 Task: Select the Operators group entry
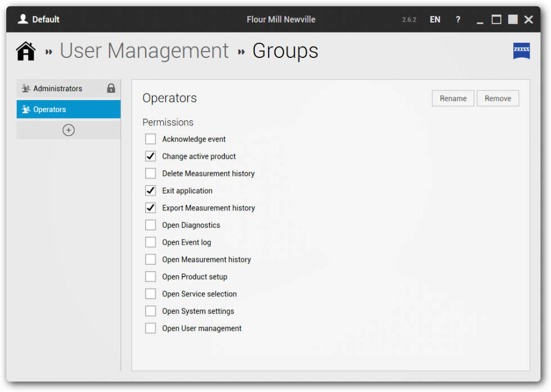pos(69,109)
